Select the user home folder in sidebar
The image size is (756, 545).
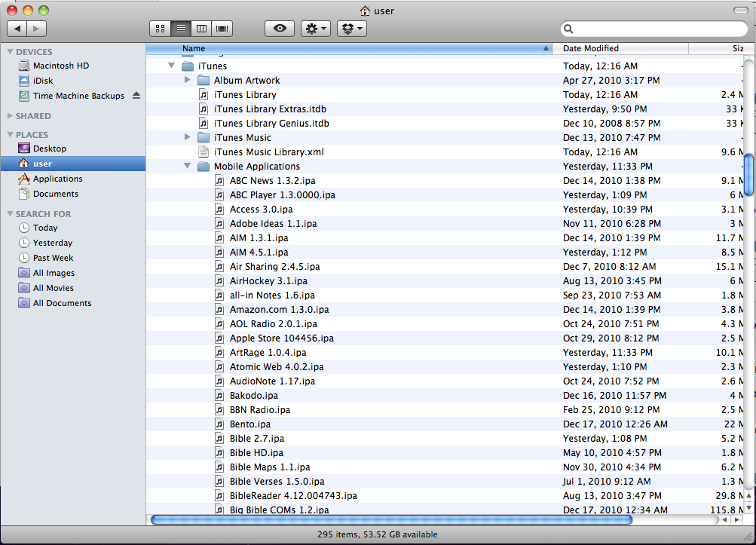coord(73,164)
